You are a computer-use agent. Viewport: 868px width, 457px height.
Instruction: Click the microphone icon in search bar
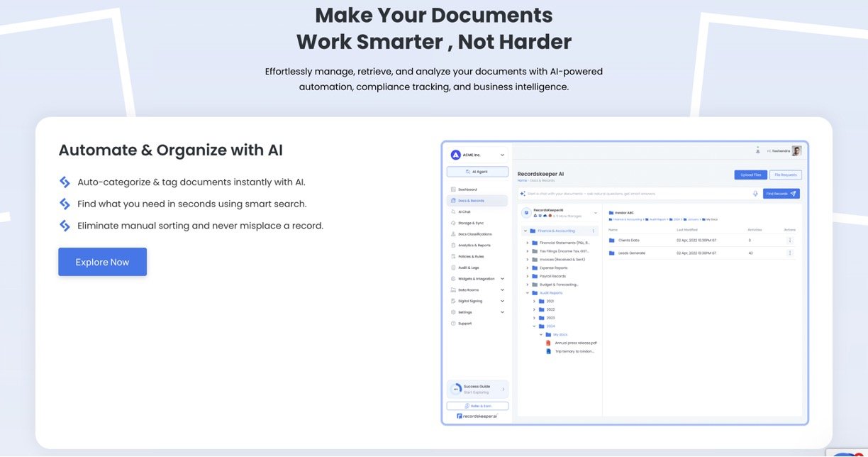coord(755,194)
